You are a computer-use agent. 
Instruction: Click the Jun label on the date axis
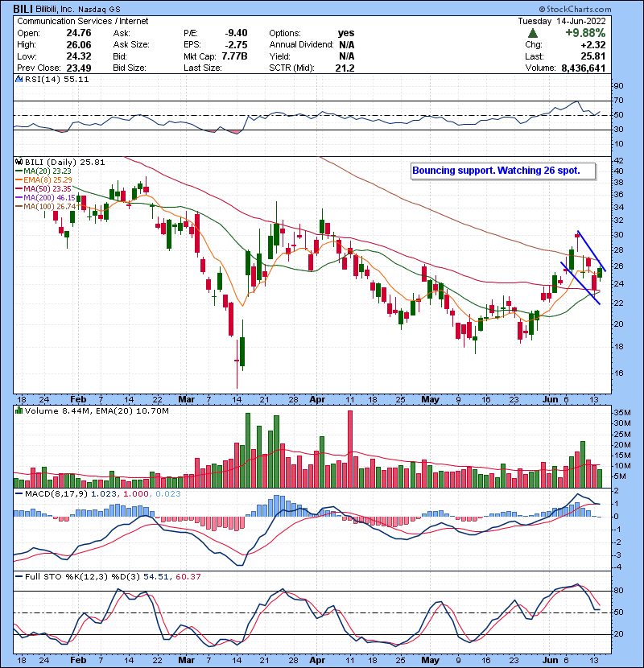[550, 399]
